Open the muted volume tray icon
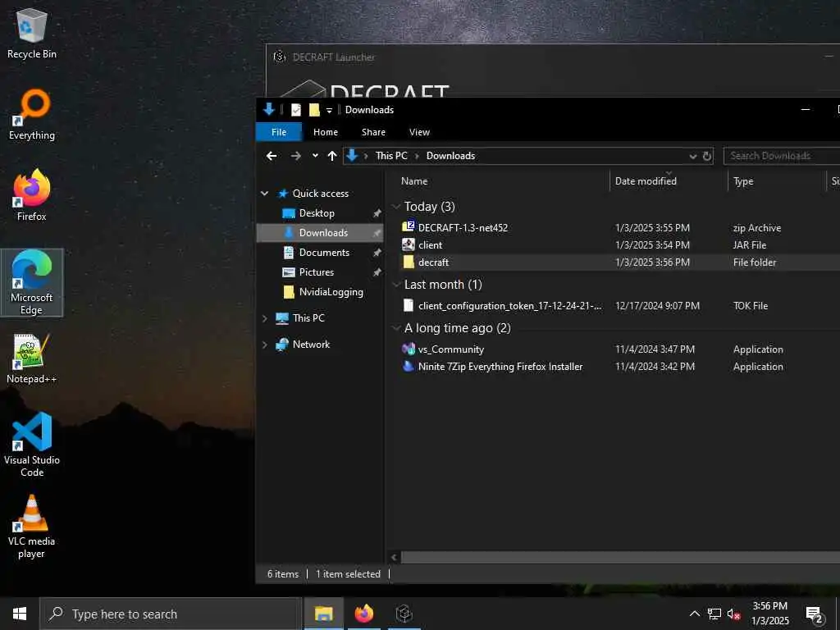This screenshot has height=630, width=840. [x=733, y=614]
